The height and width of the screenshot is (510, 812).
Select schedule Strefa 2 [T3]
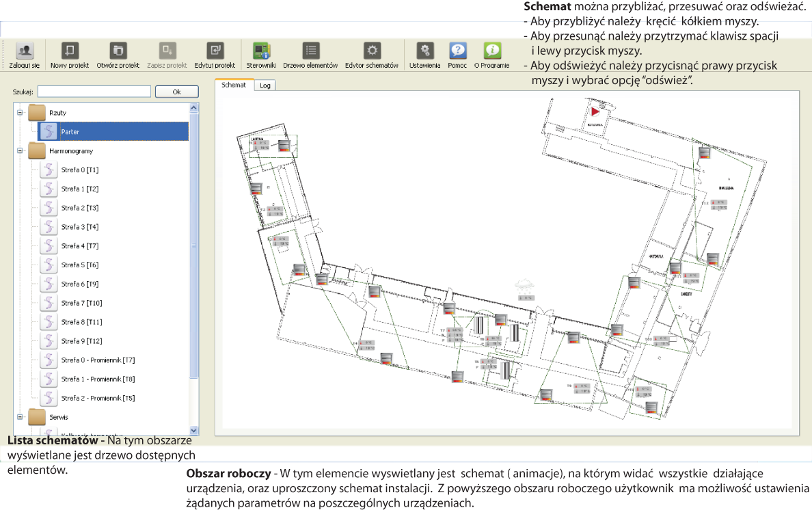(x=80, y=208)
